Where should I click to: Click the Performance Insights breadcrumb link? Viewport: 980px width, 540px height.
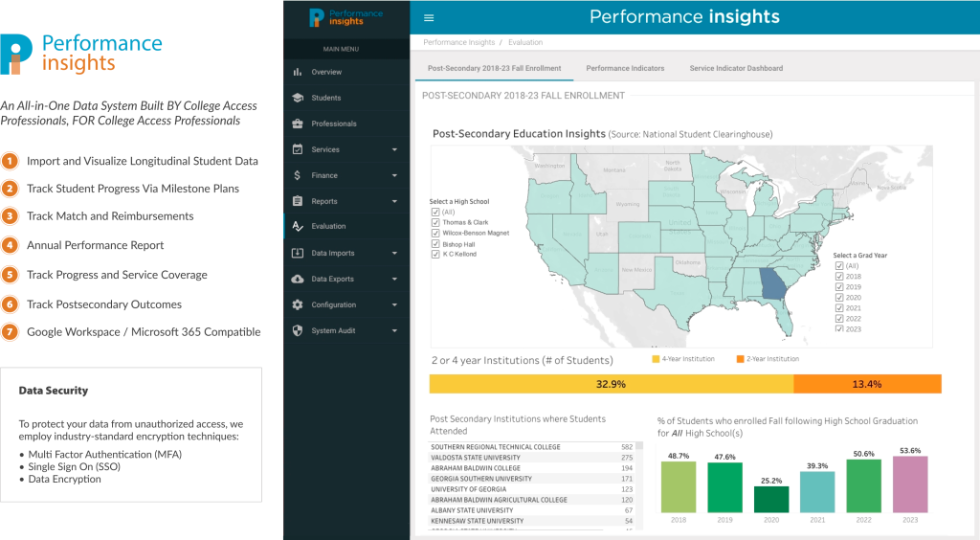(x=458, y=42)
